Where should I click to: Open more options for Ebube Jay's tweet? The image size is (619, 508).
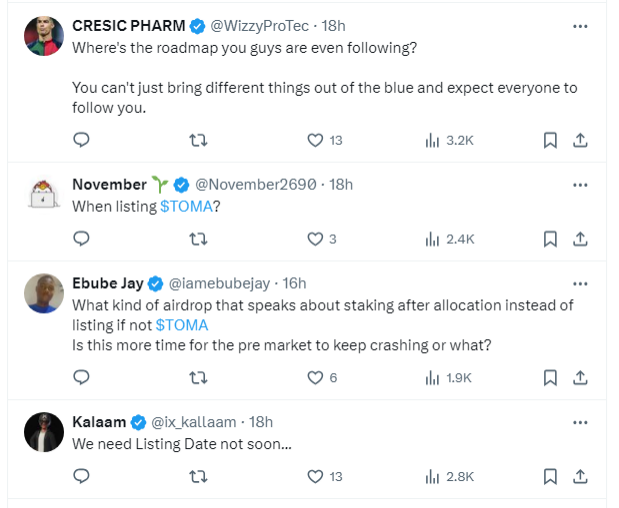click(x=580, y=283)
